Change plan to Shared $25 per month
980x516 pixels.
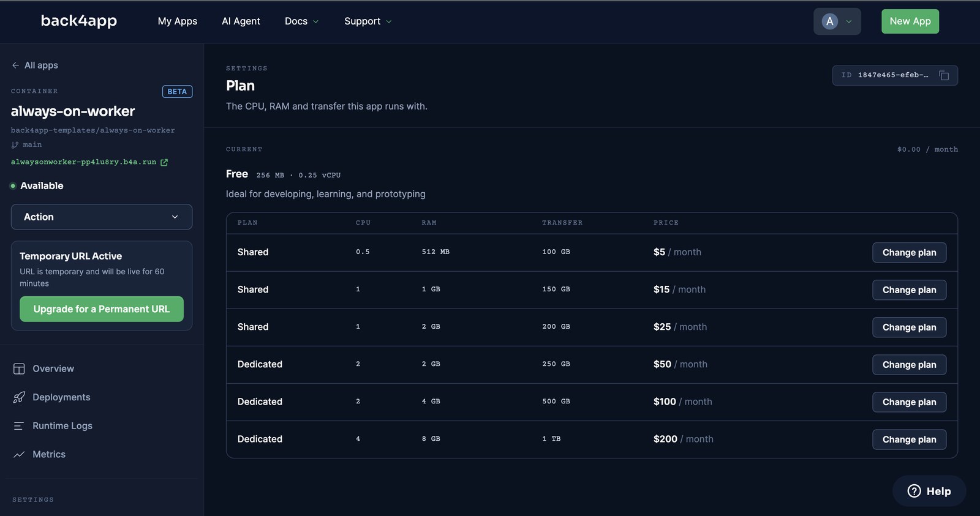tap(909, 327)
